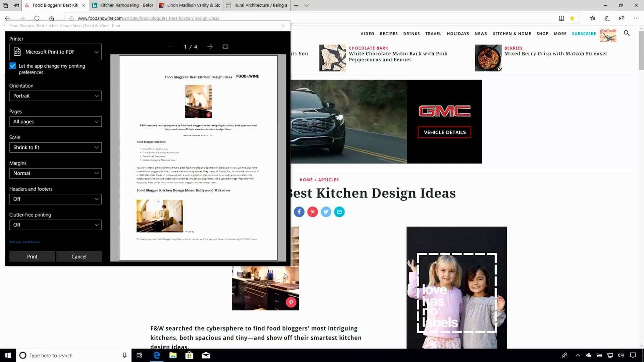Open the Add notes pen icon
This screenshot has width=644, height=362.
coord(607,18)
